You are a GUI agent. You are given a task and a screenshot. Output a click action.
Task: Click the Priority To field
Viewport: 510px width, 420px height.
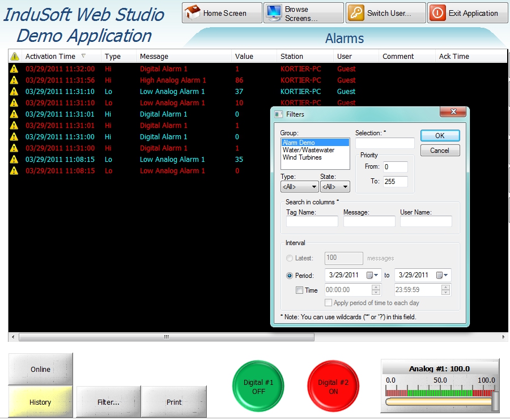[395, 182]
